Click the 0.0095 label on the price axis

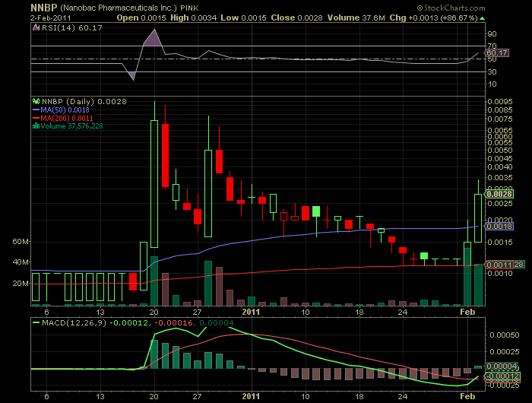click(500, 102)
